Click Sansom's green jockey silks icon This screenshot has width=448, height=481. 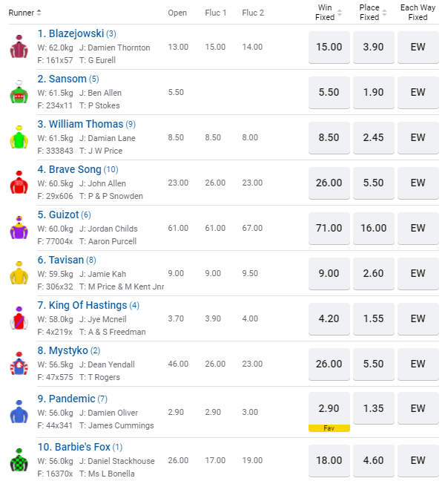tap(19, 92)
